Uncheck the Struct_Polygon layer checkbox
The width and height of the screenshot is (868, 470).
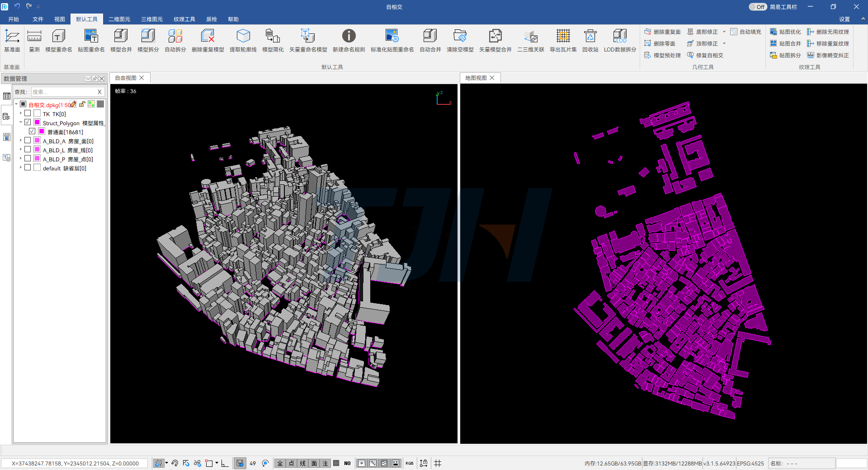click(28, 122)
